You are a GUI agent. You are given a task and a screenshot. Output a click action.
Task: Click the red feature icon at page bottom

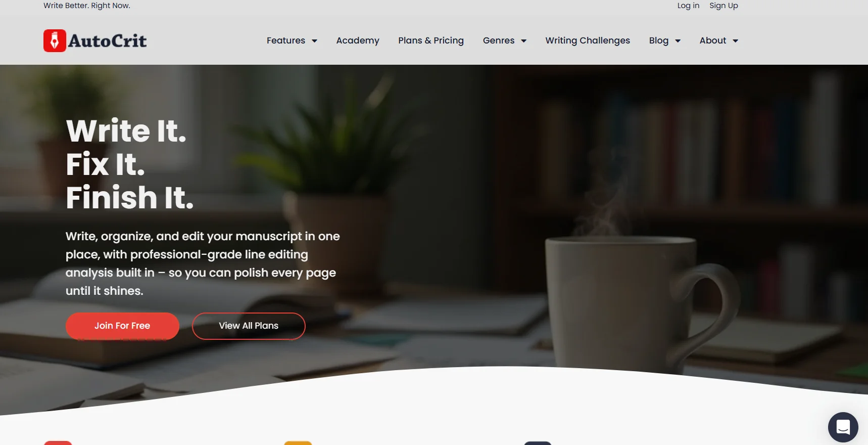coord(58,443)
